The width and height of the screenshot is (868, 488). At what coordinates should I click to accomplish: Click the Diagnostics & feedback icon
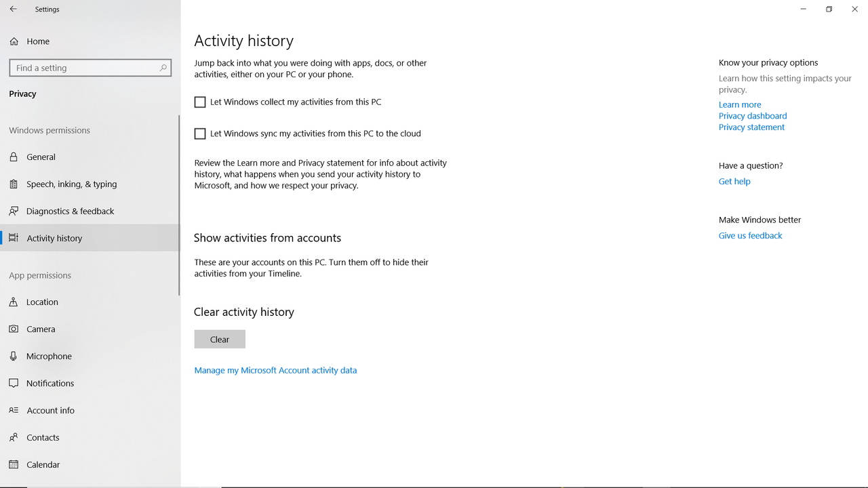14,211
